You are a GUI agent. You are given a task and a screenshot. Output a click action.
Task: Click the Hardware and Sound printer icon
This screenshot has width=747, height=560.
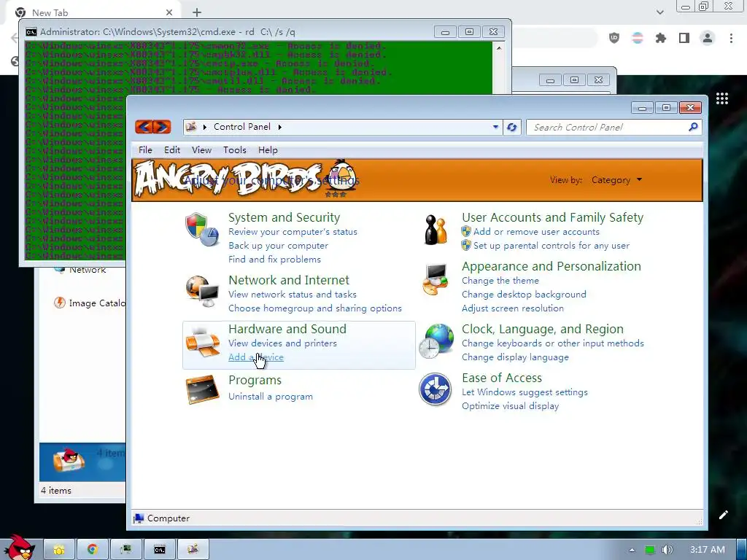(203, 341)
